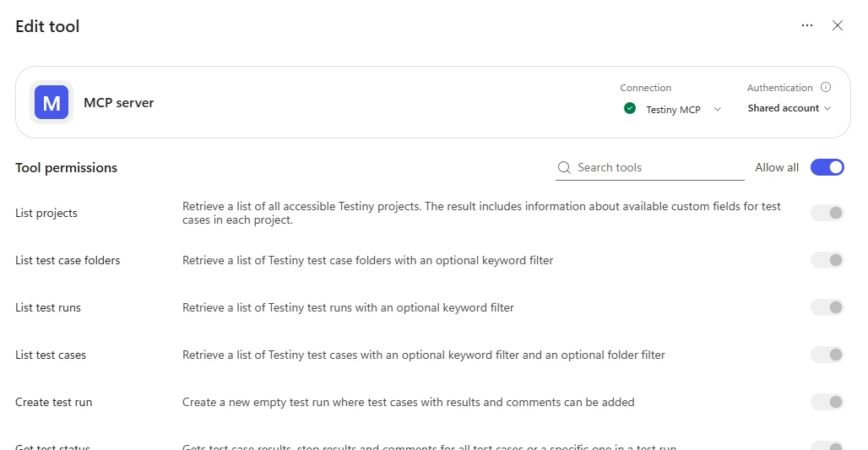Close the Edit tool panel
Viewport: 868px width, 450px height.
tap(838, 25)
